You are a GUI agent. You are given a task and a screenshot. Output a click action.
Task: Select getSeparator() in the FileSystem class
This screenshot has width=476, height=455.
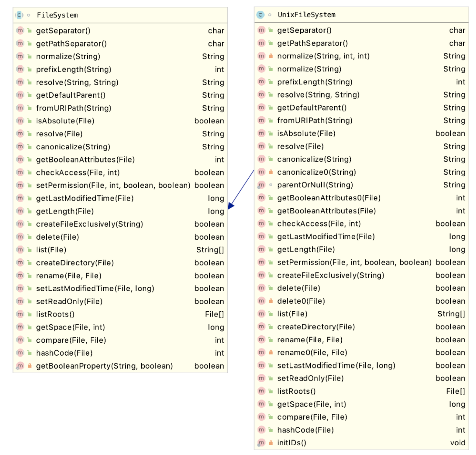coord(63,31)
